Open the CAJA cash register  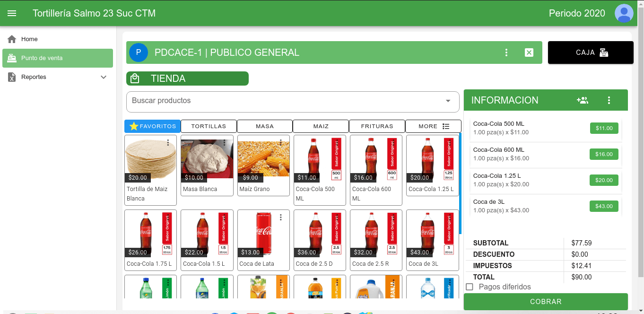pos(591,52)
